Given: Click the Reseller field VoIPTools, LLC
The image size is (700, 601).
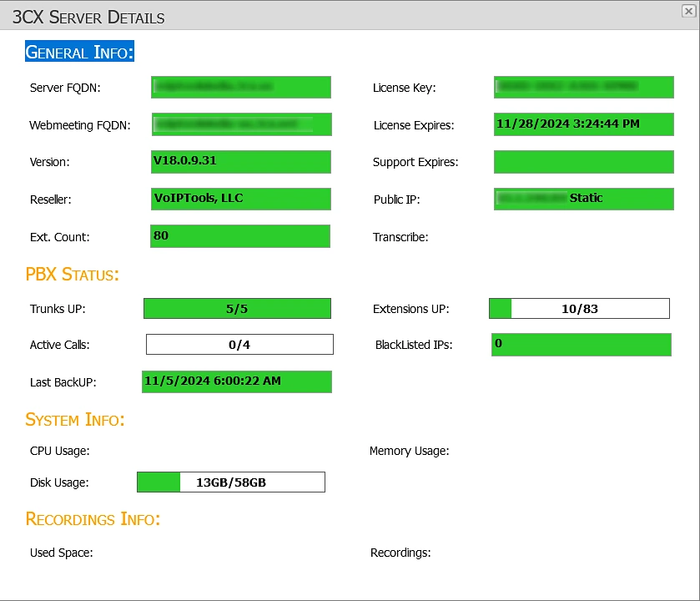Looking at the screenshot, I should (241, 199).
